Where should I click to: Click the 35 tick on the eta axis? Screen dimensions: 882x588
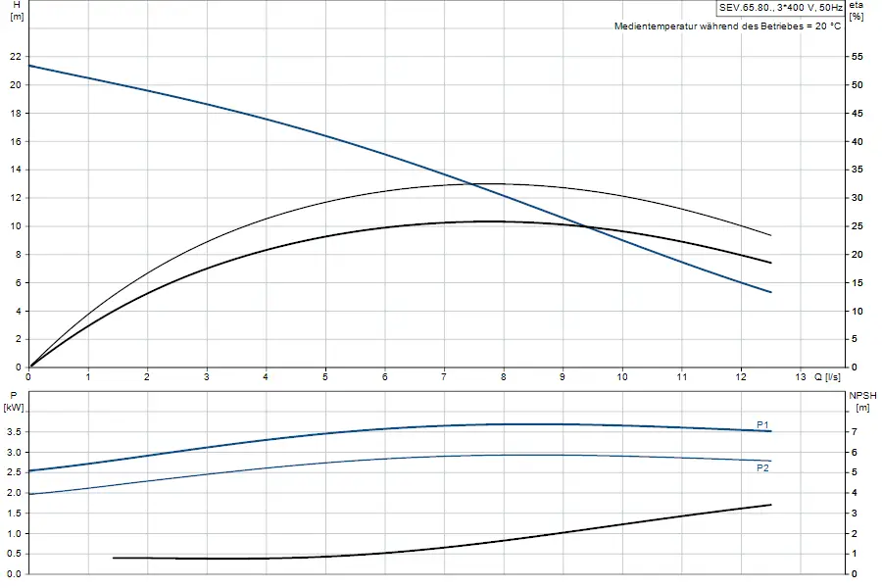click(x=857, y=170)
